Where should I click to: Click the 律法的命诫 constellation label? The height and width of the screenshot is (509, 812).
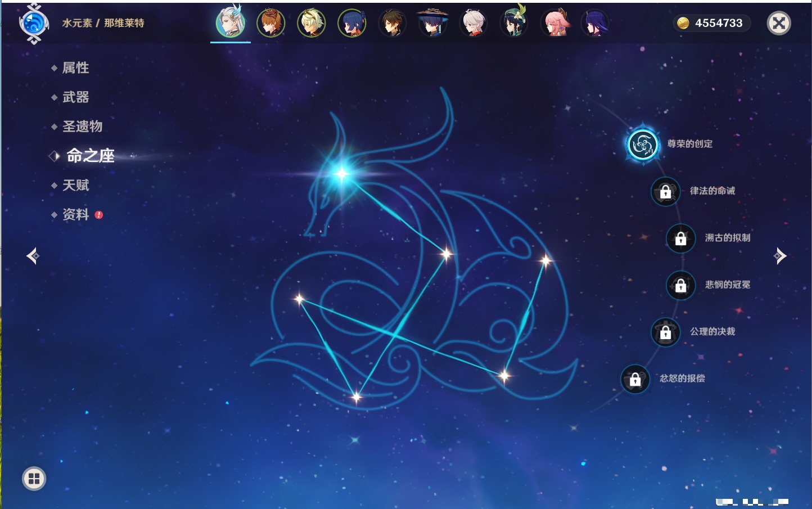(712, 191)
